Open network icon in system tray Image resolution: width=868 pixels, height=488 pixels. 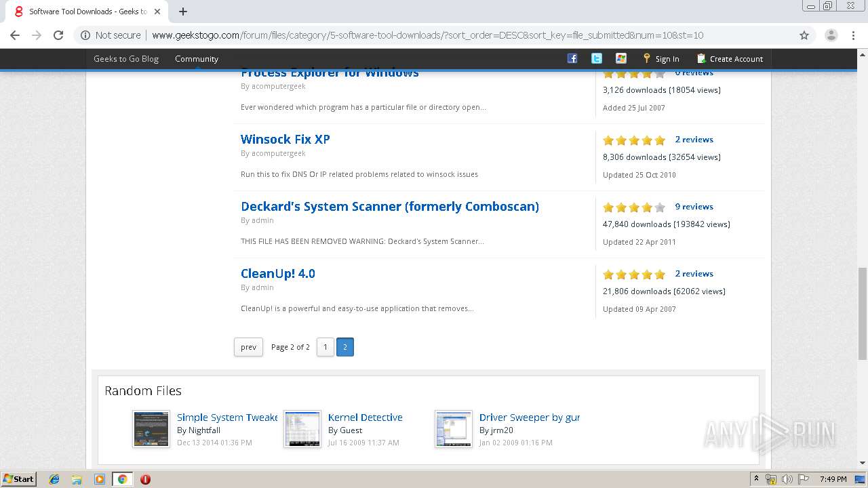click(x=771, y=479)
